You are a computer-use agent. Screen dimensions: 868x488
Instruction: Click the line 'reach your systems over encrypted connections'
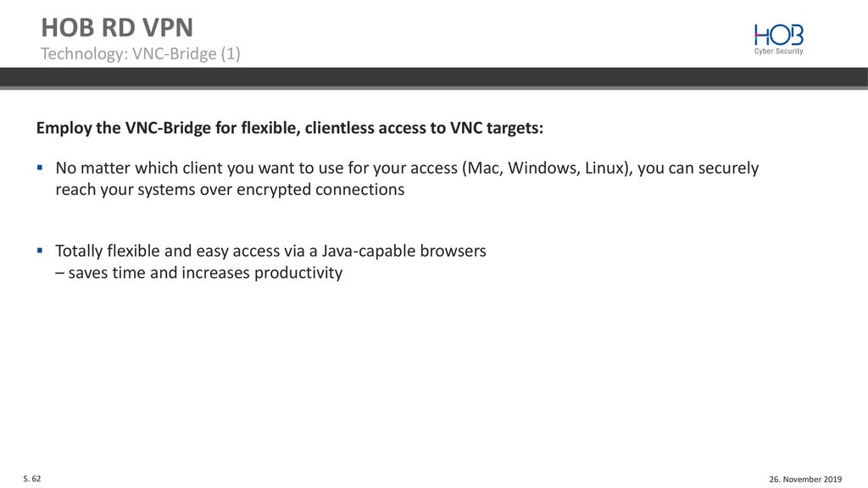(x=230, y=190)
